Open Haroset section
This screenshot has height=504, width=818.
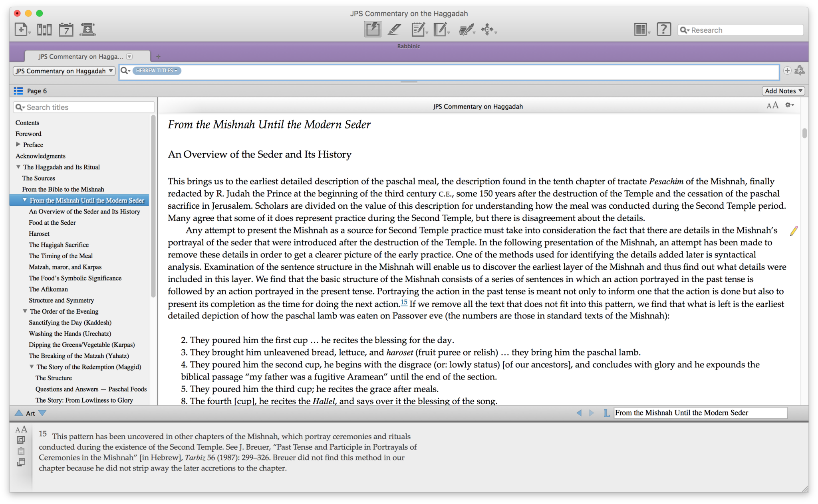[x=39, y=234]
